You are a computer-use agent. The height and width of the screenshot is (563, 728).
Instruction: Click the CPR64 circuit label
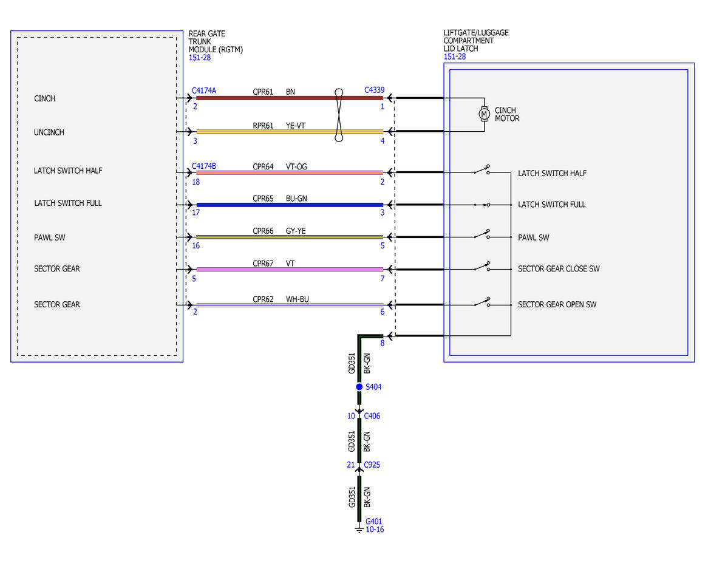click(263, 167)
